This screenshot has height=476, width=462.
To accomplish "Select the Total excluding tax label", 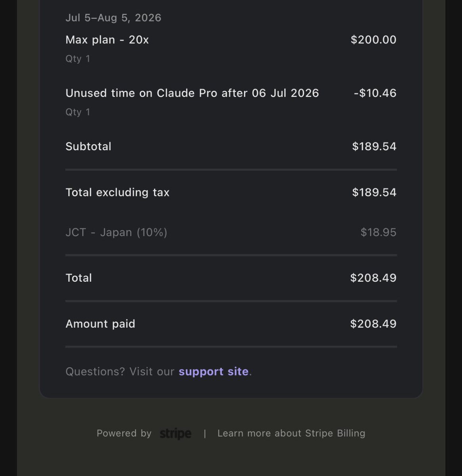I will [x=117, y=192].
